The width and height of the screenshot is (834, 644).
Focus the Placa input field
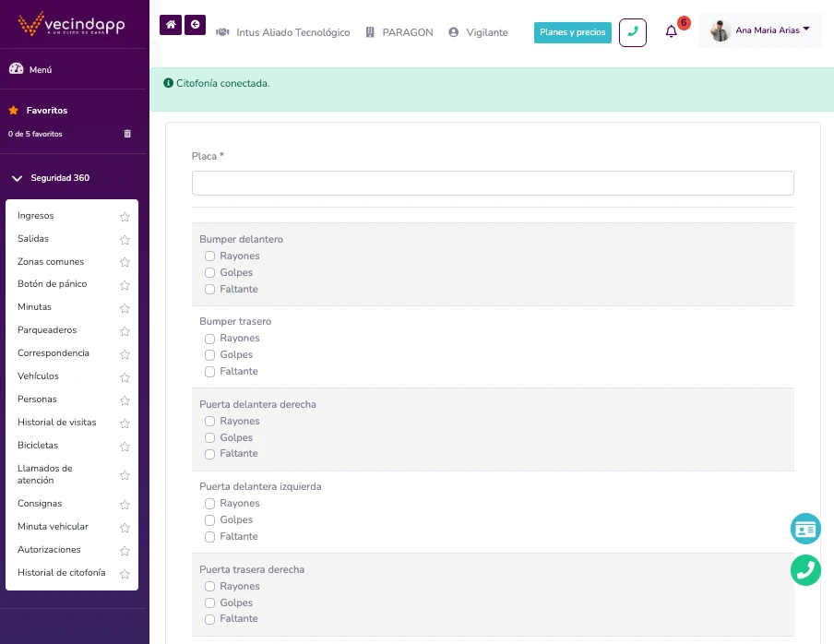(x=493, y=183)
